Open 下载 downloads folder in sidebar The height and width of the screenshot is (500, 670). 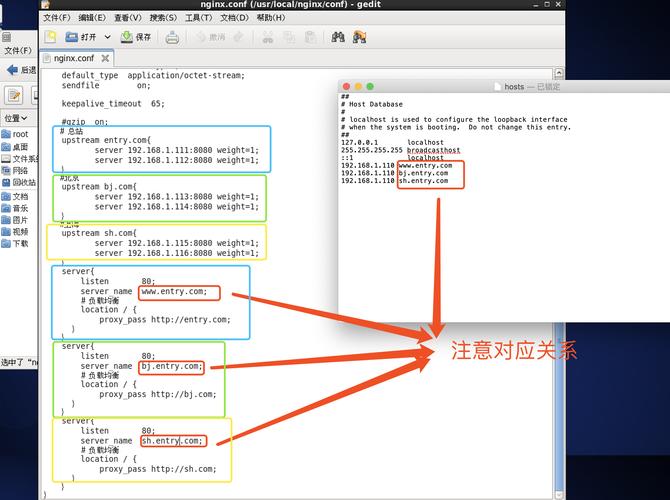19,243
